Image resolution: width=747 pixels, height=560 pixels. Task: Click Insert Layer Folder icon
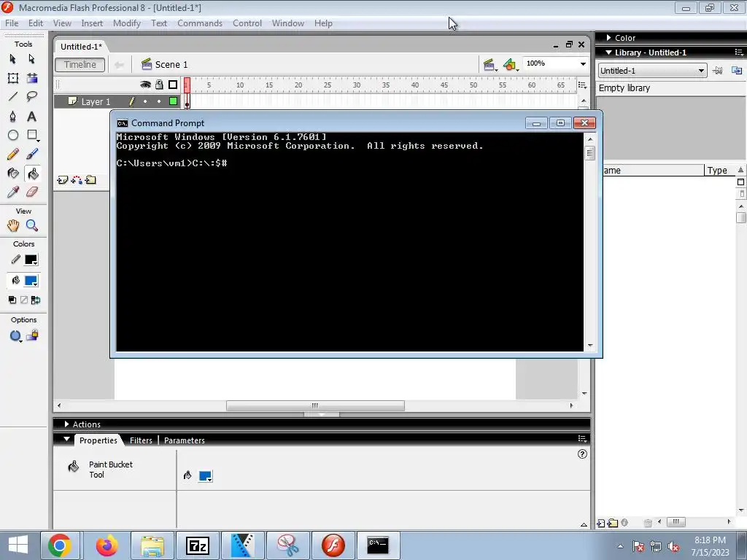point(90,180)
